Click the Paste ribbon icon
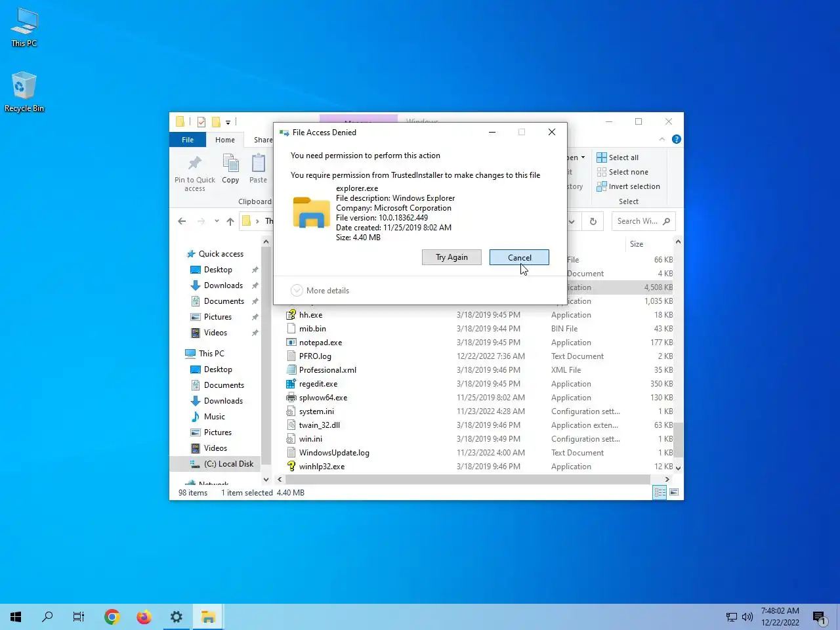 [x=258, y=169]
